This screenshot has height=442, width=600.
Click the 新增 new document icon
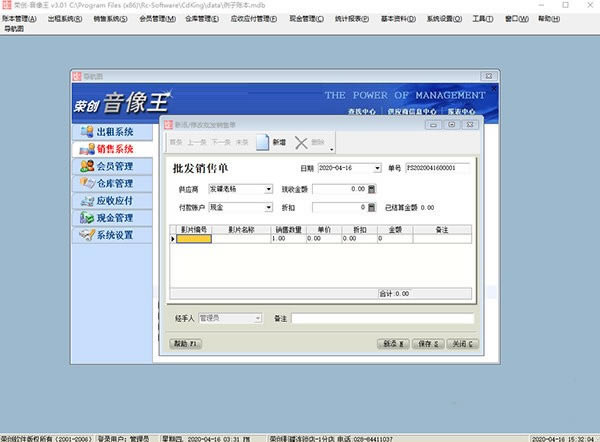[x=262, y=142]
